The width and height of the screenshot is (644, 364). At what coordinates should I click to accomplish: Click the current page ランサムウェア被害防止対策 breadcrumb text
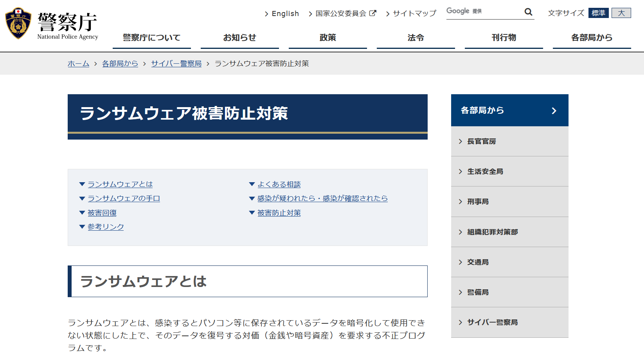pyautogui.click(x=262, y=63)
